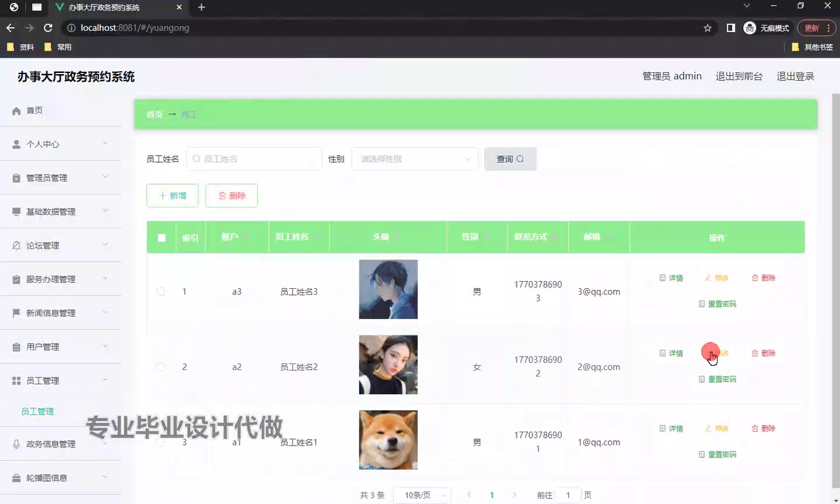Open the 10条/页 page size dropdown
Viewport: 840px width, 504px height.
coord(422,495)
